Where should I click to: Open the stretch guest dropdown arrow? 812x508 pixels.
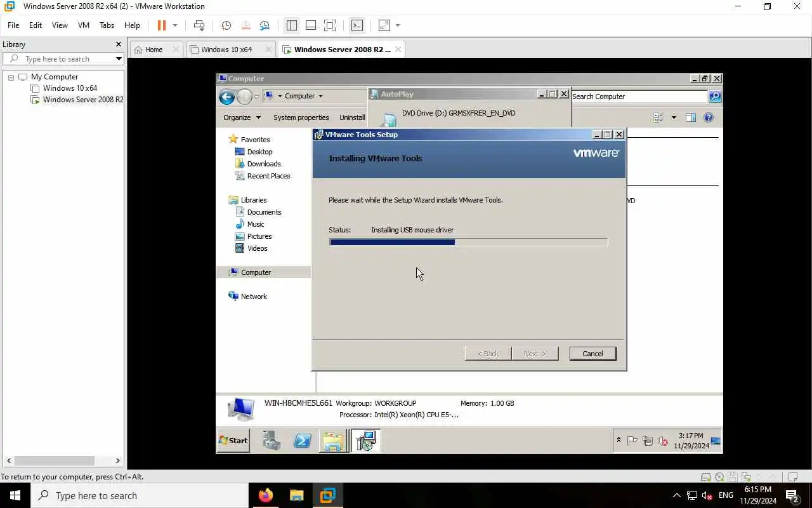[x=398, y=25]
